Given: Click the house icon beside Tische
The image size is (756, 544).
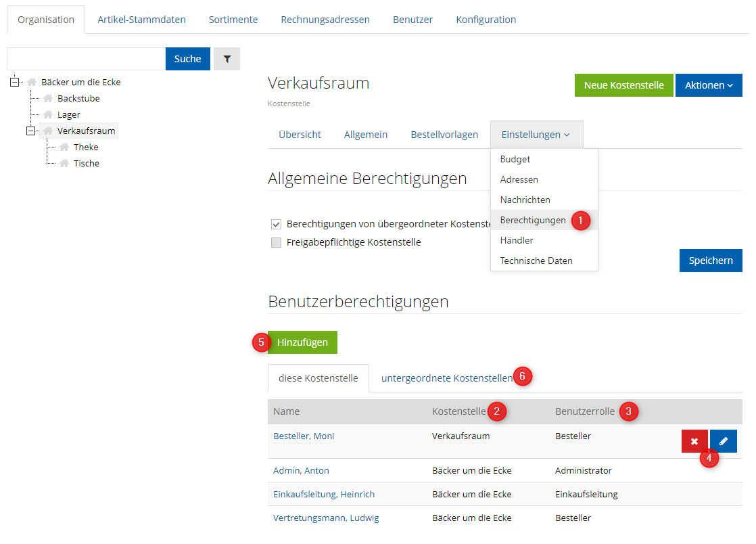Looking at the screenshot, I should [64, 164].
